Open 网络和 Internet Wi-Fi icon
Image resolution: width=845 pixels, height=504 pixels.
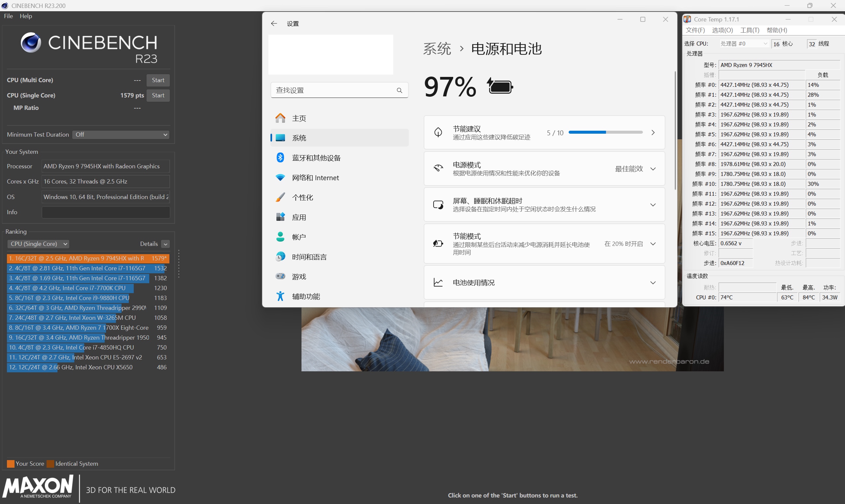click(x=280, y=178)
